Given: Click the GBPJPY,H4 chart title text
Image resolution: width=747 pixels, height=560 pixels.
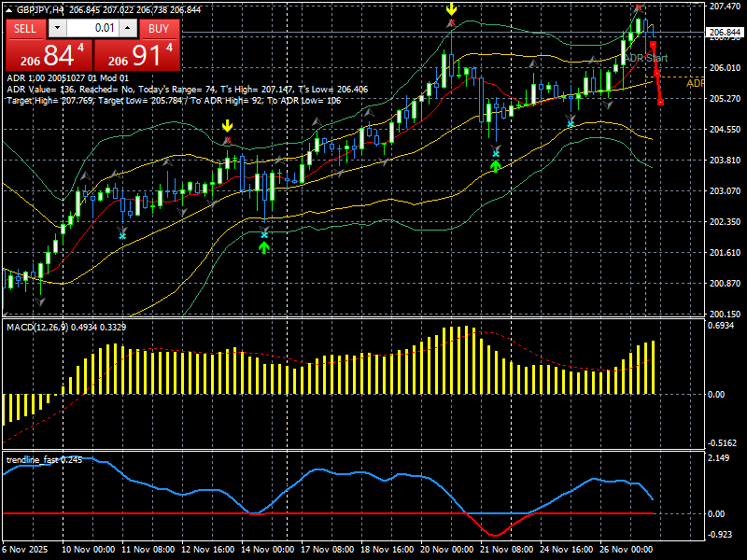Looking at the screenshot, I should (39, 10).
